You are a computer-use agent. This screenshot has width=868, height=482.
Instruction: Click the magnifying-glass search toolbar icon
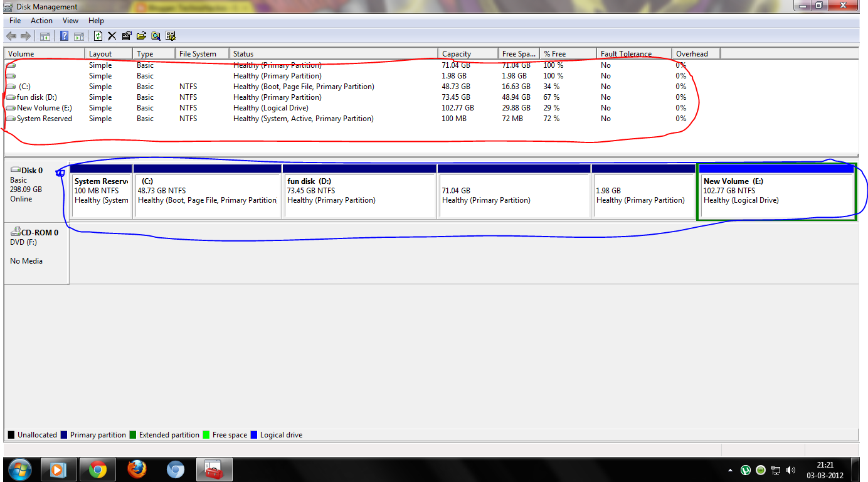pos(156,36)
